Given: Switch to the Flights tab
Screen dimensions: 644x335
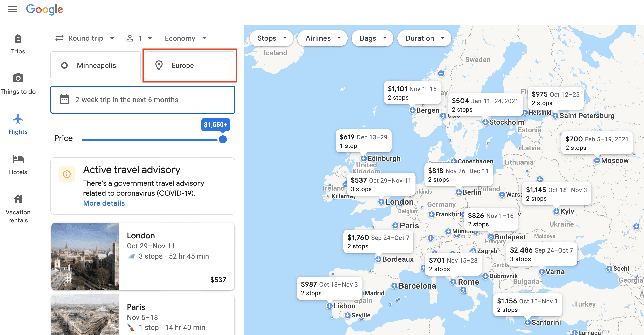Looking at the screenshot, I should pyautogui.click(x=18, y=124).
